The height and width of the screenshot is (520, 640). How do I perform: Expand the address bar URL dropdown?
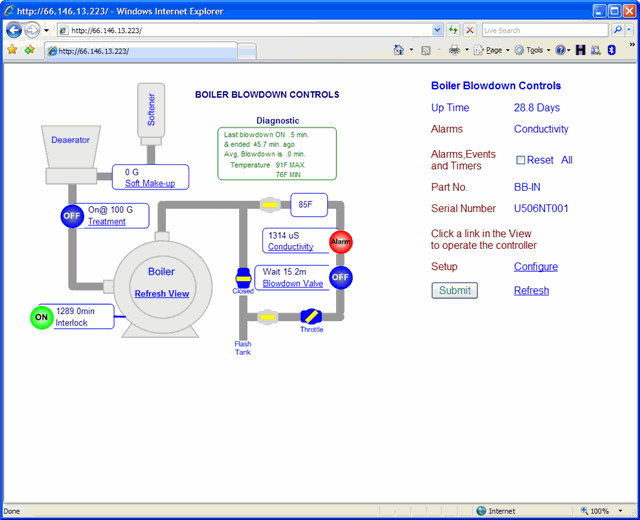click(x=437, y=30)
